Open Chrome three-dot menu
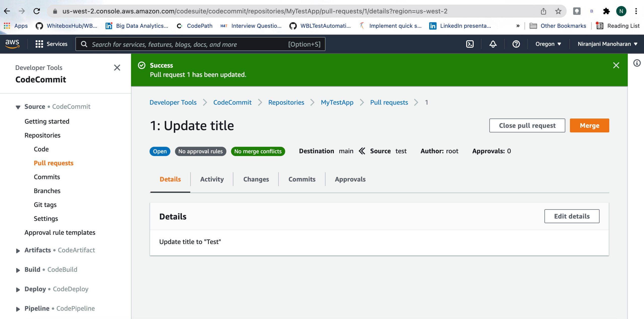 tap(636, 11)
